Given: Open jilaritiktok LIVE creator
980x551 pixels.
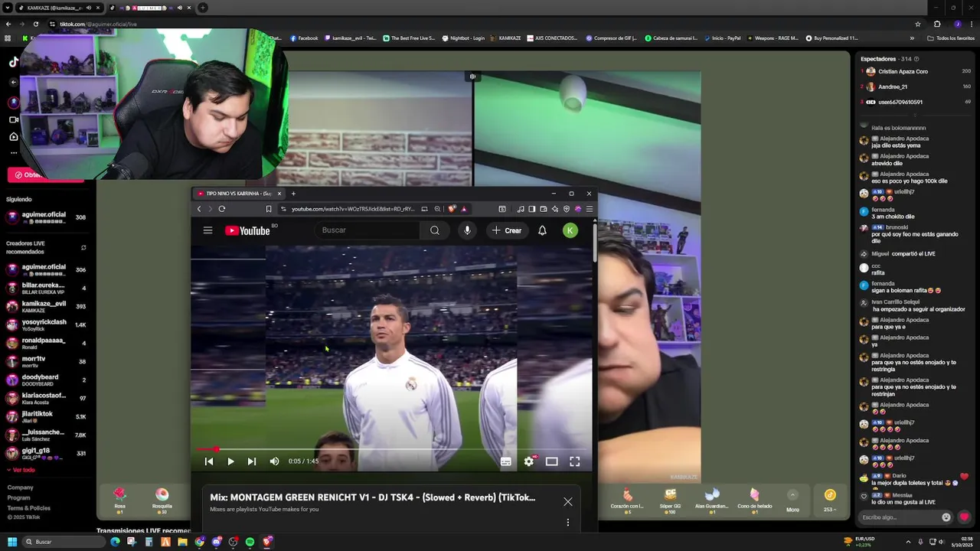Looking at the screenshot, I should pyautogui.click(x=46, y=416).
